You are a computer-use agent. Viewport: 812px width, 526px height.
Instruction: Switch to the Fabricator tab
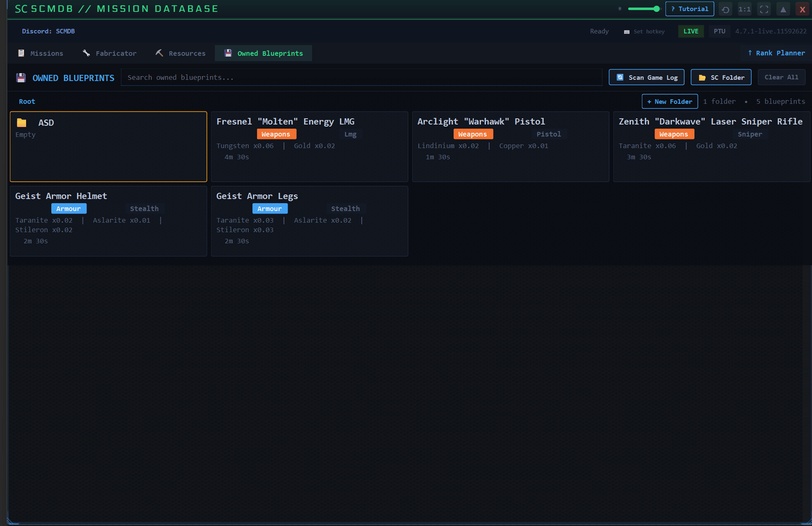(109, 53)
